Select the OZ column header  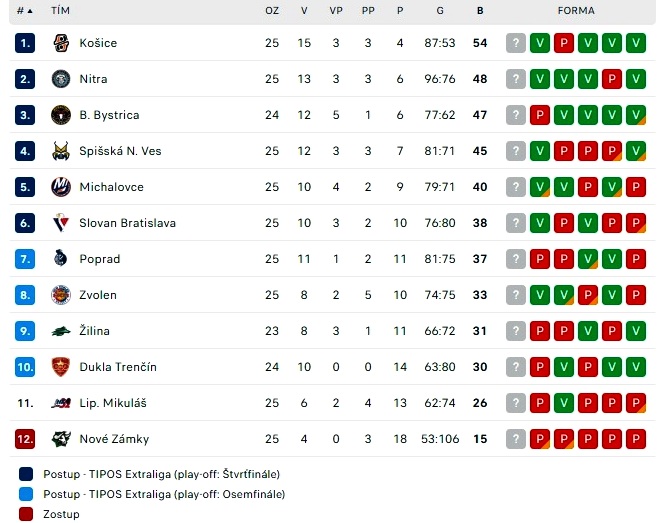tap(272, 11)
